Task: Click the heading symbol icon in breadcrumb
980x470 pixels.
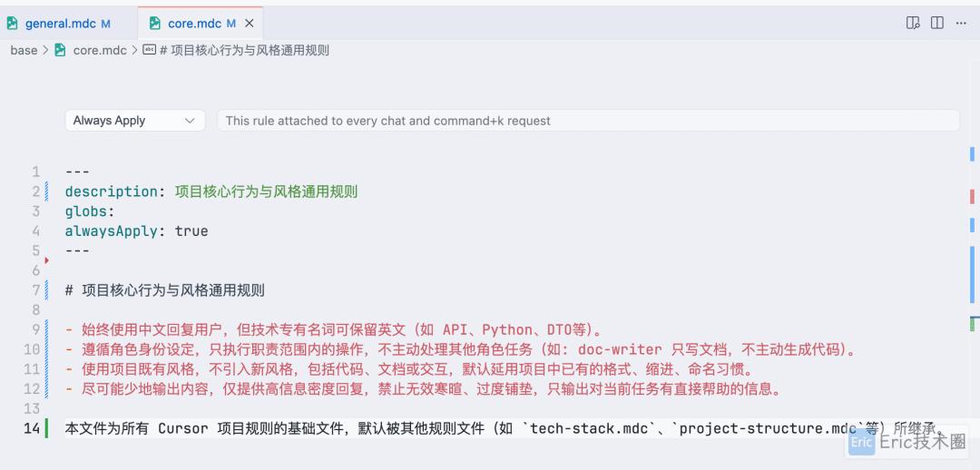Action: [x=149, y=51]
